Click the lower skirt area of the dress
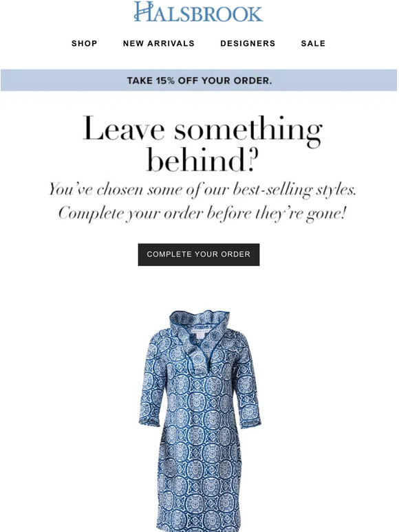The image size is (399, 532). point(199,492)
